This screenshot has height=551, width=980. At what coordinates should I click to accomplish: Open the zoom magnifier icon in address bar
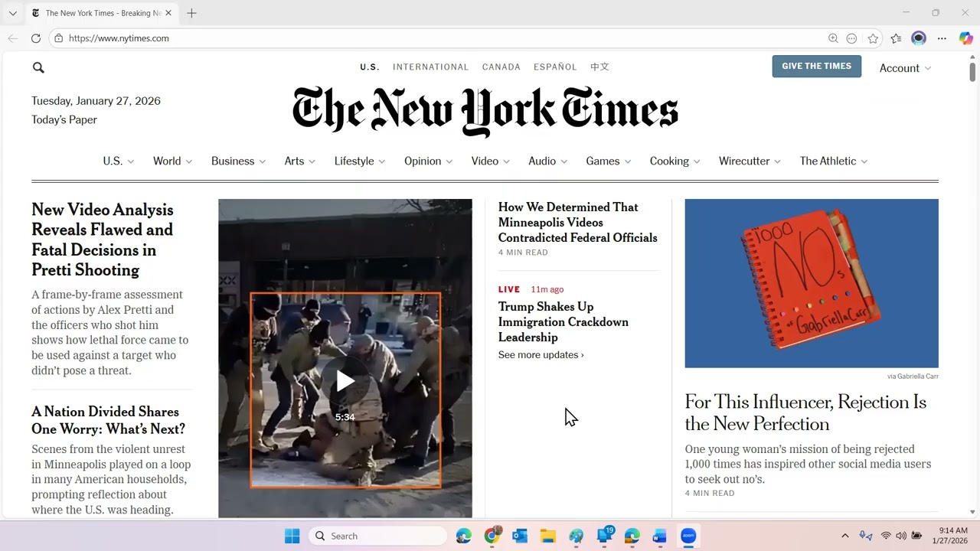click(x=833, y=38)
